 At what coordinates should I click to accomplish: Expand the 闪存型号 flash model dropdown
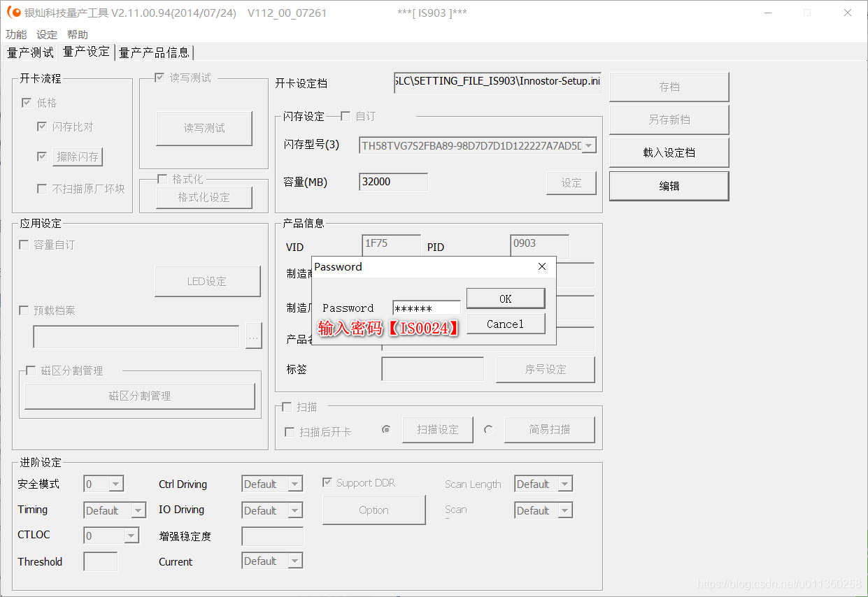pyautogui.click(x=589, y=145)
